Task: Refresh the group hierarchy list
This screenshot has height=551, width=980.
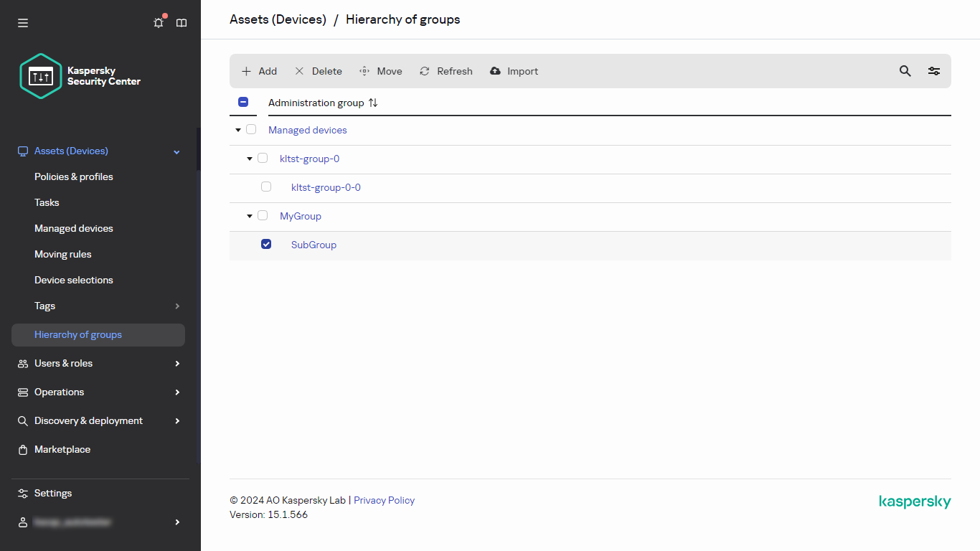Action: click(x=446, y=71)
